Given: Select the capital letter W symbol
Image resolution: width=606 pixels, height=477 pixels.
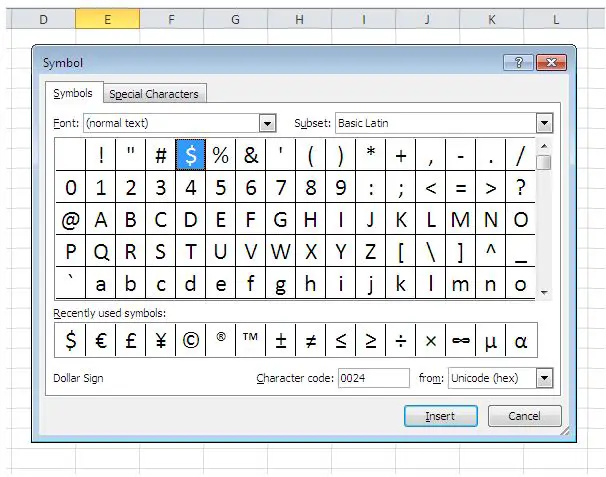Looking at the screenshot, I should click(281, 251).
